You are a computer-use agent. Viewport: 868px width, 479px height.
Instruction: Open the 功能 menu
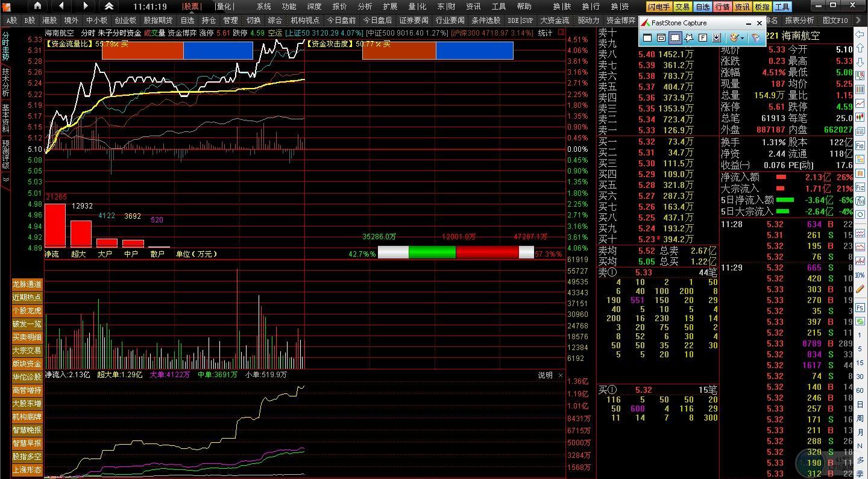(x=289, y=7)
